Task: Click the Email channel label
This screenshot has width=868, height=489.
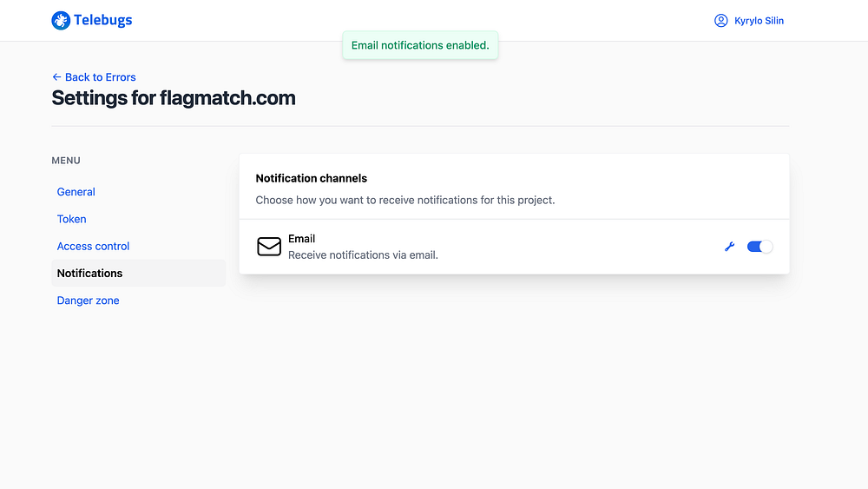Action: tap(302, 239)
